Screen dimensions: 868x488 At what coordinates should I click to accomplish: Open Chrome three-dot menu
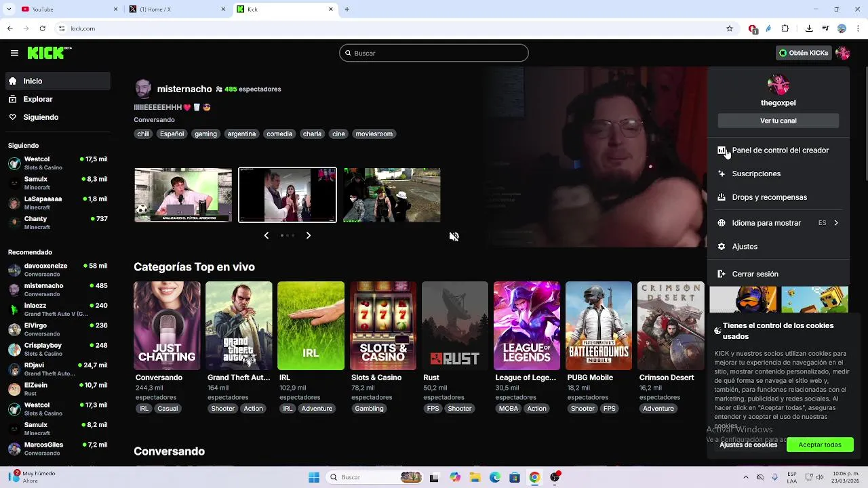857,28
